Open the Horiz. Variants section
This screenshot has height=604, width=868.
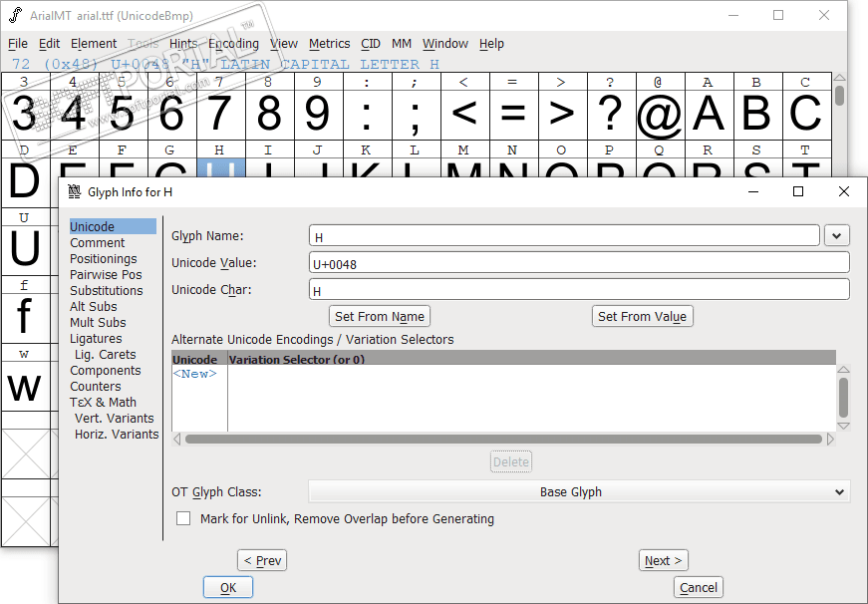click(x=117, y=435)
